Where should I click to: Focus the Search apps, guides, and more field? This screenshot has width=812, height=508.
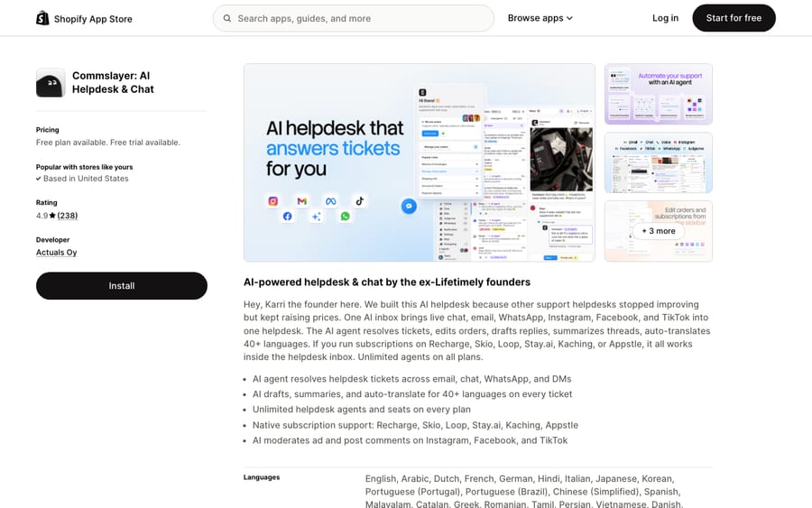[x=353, y=18]
